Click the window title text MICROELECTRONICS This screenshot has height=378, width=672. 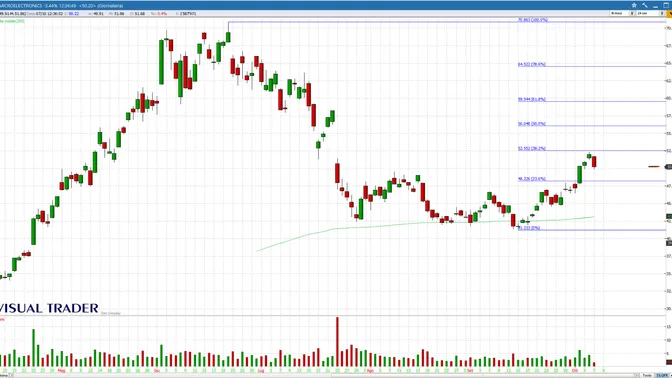click(x=21, y=6)
